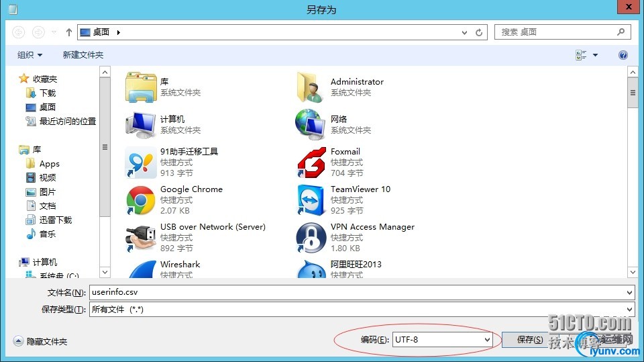This screenshot has height=362, width=644.
Task: Open the Administrator folder icon
Action: [310, 87]
